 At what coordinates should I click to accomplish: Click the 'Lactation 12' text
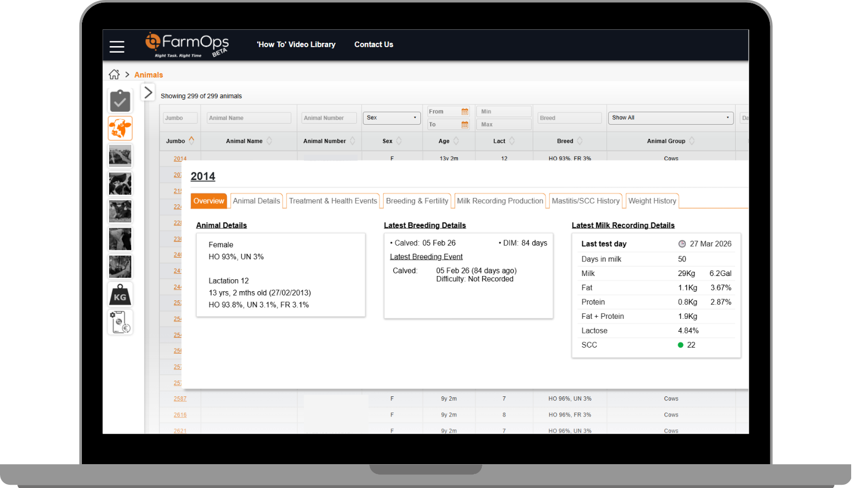pyautogui.click(x=229, y=281)
